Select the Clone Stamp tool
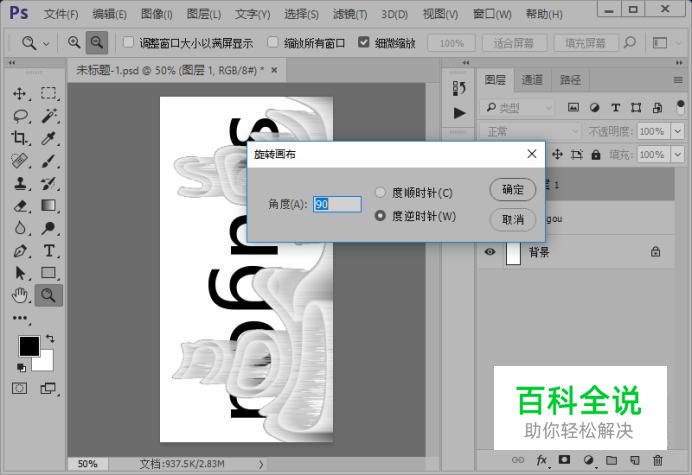The height and width of the screenshot is (475, 692). click(x=19, y=183)
